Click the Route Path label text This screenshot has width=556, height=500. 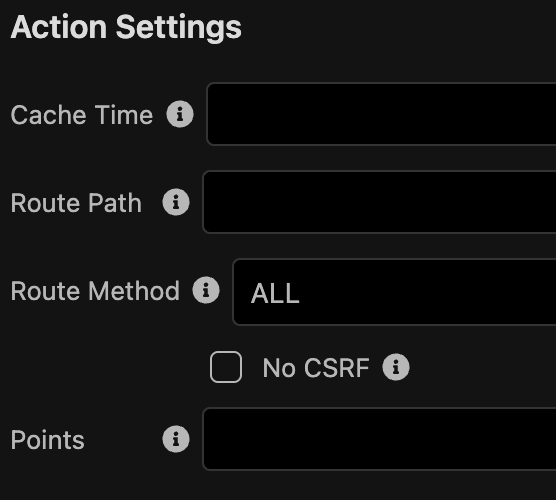(x=76, y=203)
